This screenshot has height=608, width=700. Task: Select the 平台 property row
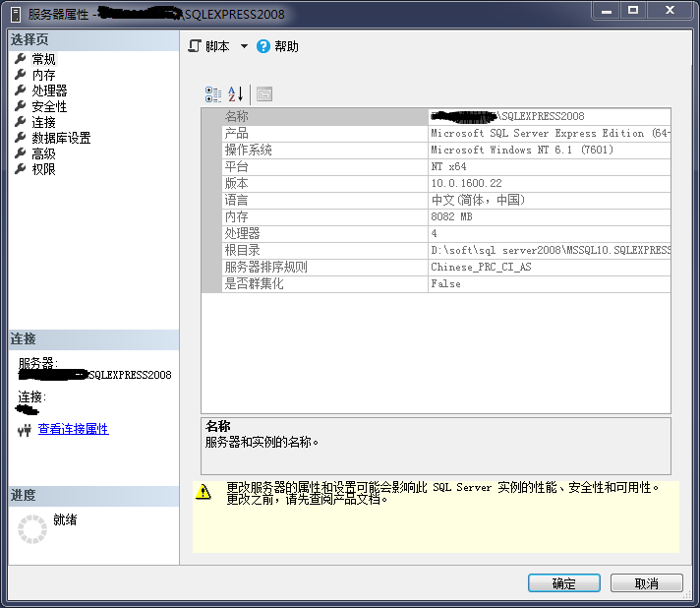pyautogui.click(x=437, y=166)
